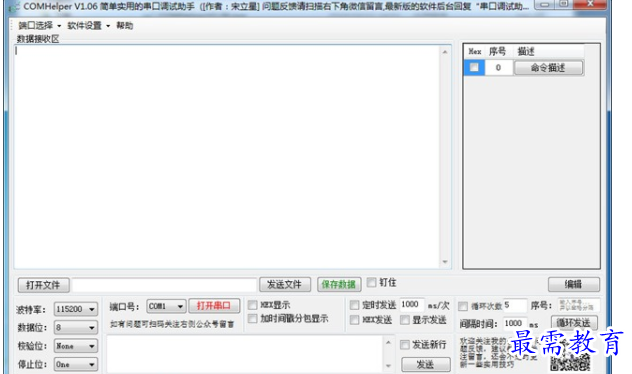
Task: Click send area scrollbar up arrow
Action: click(x=388, y=343)
